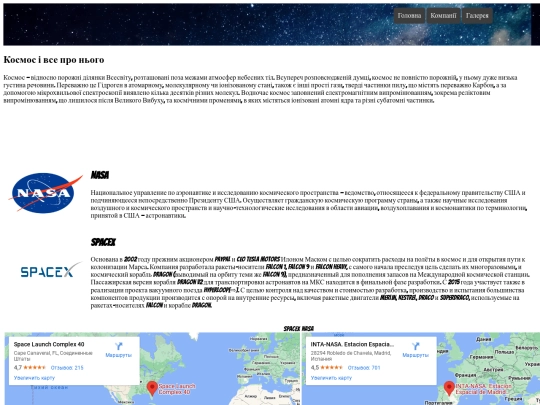Click the Cape Canaveral, FL address text

click(x=53, y=356)
